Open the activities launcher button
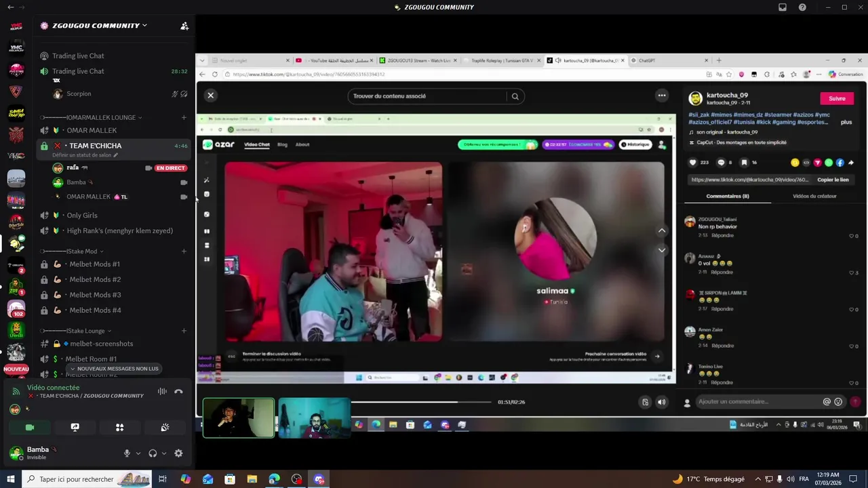The image size is (868, 488). pos(119,428)
